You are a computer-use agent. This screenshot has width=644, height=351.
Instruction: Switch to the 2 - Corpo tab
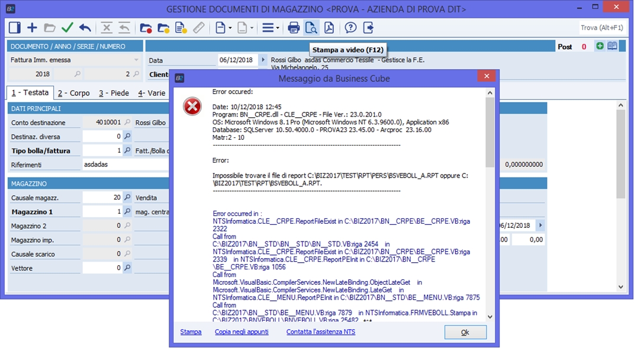(x=73, y=93)
